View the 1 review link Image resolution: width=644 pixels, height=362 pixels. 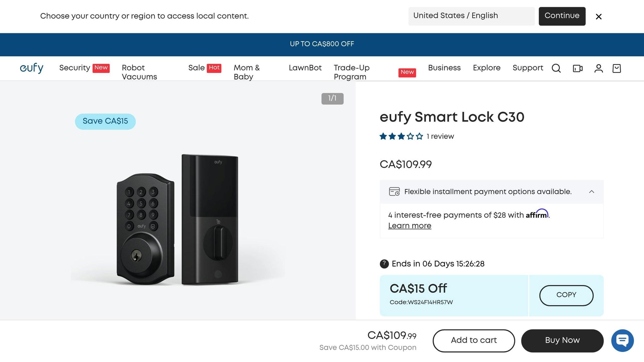(440, 136)
